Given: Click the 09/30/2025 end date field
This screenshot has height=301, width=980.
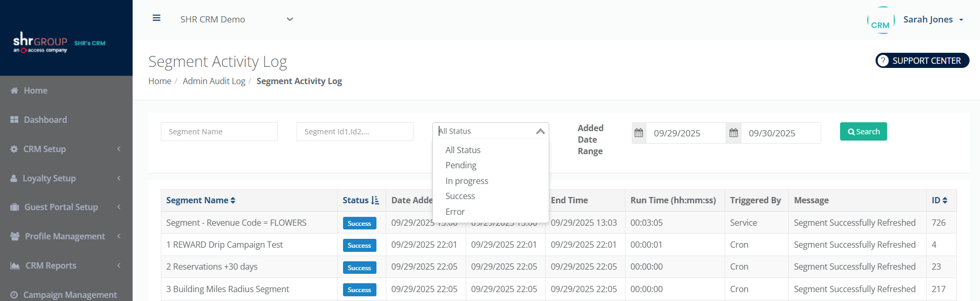Looking at the screenshot, I should [x=781, y=133].
